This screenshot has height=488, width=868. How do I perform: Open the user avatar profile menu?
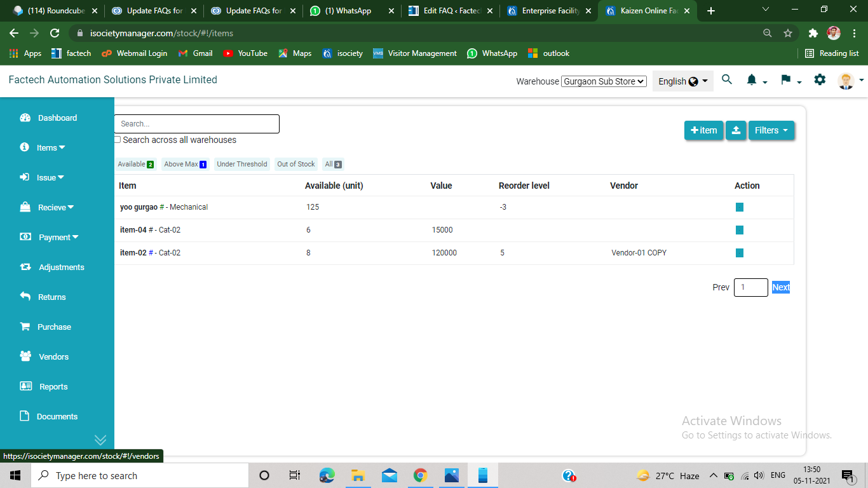(x=850, y=81)
